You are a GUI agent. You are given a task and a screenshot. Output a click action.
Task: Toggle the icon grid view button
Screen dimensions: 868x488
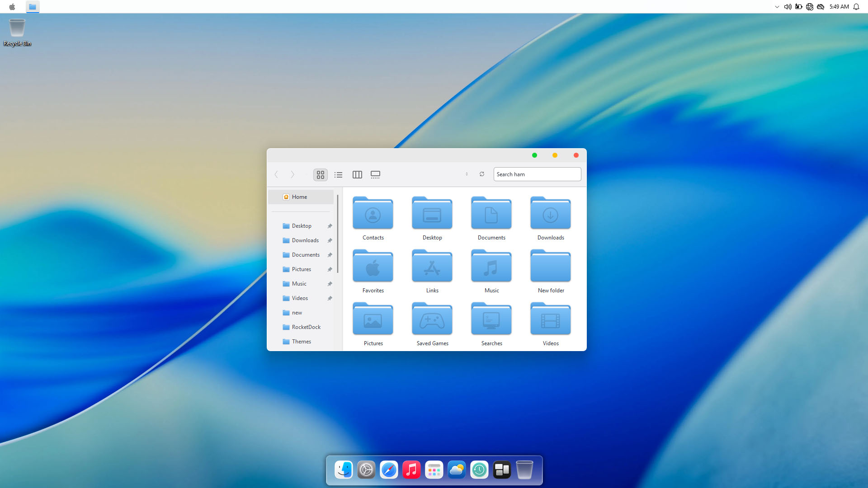point(321,174)
